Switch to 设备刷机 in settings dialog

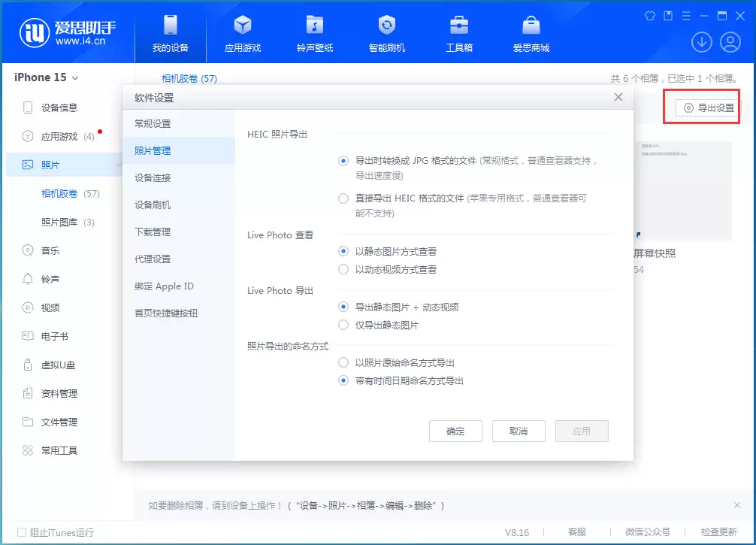tap(179, 204)
